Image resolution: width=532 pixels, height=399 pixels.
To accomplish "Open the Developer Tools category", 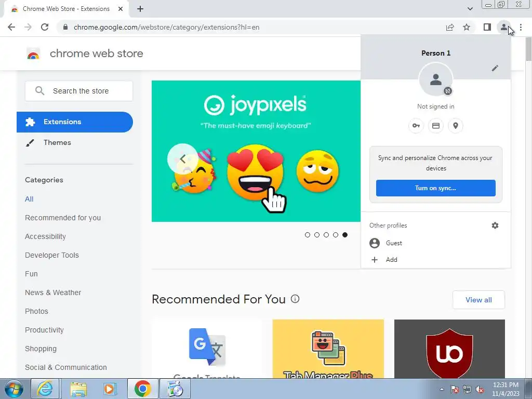I will [52, 255].
